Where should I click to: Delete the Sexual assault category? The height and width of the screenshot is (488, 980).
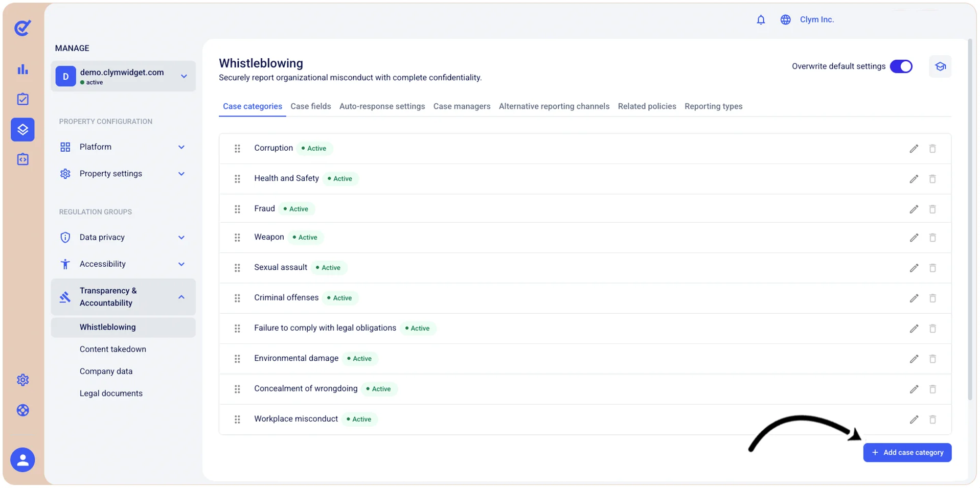[x=932, y=268]
